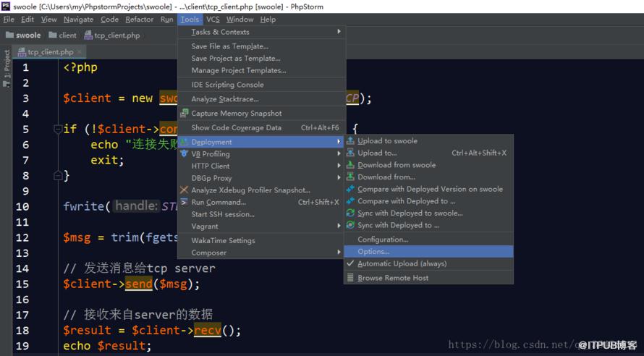
Task: Click the fold end marker on line 8
Action: [58, 176]
